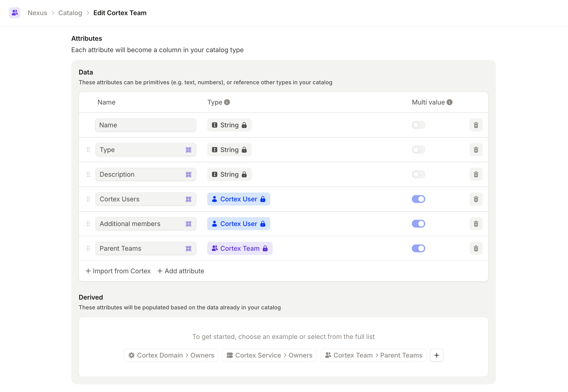
Task: Disable multi value for Parent Teams
Action: 418,248
